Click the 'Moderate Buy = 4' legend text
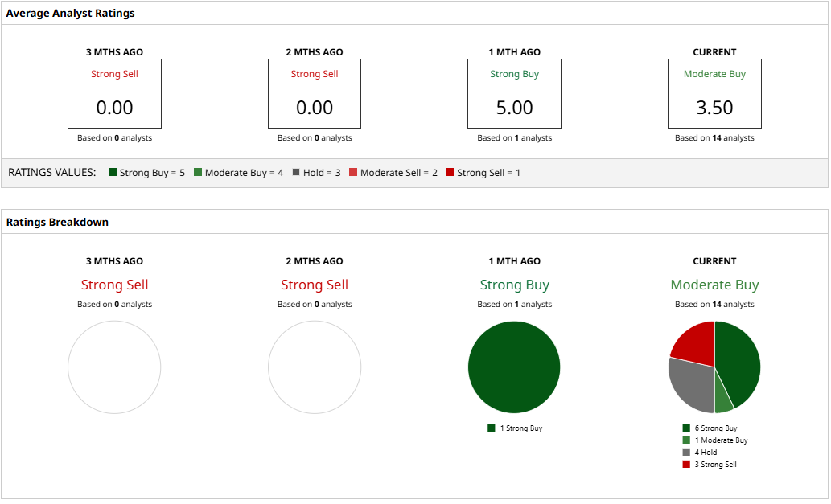 tap(245, 173)
